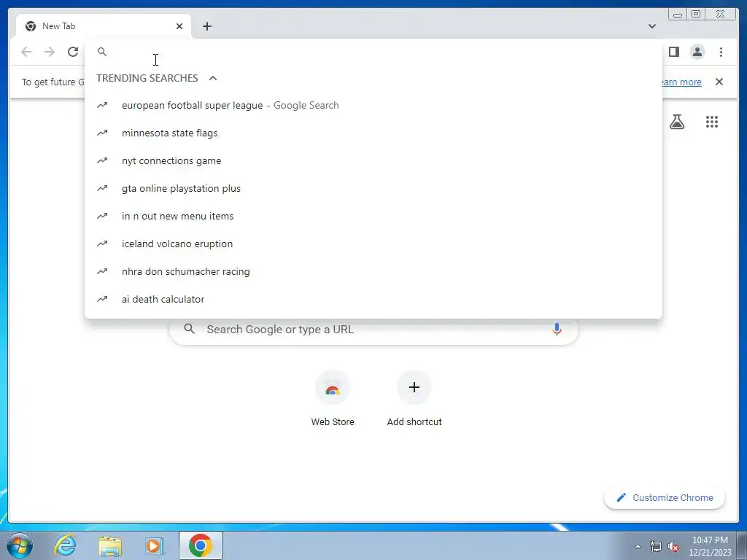Choose in n out new menu items

click(x=373, y=216)
